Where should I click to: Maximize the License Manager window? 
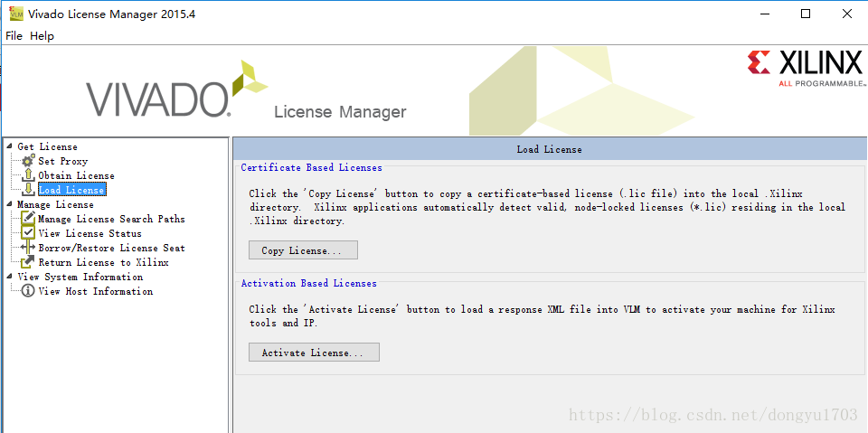point(806,14)
